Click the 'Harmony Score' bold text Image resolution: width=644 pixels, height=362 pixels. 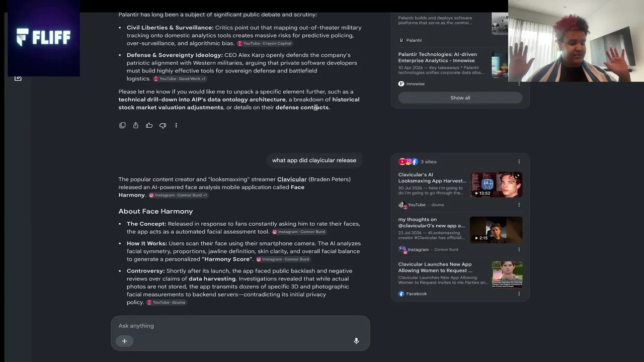[227, 259]
